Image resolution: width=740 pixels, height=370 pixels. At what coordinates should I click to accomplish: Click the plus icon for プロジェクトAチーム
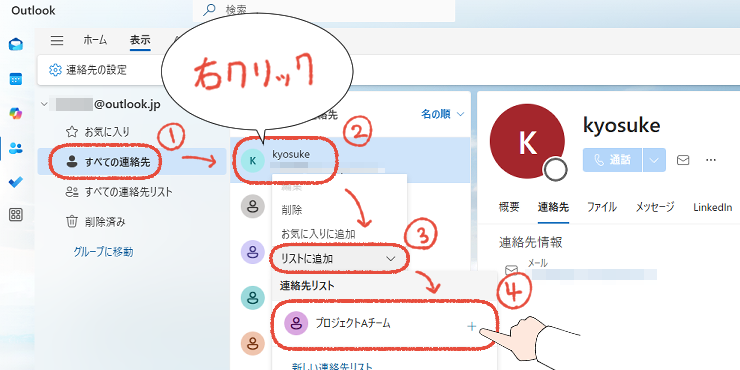[471, 326]
